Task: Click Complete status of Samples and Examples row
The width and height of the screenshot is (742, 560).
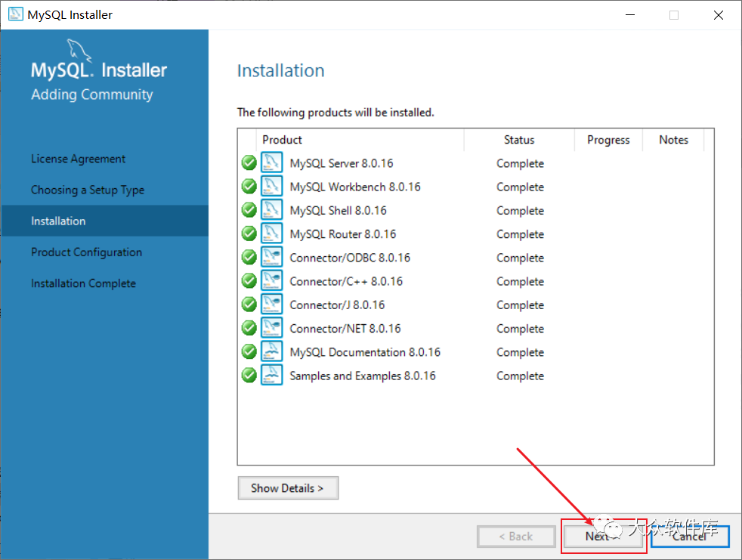Action: [x=520, y=377]
